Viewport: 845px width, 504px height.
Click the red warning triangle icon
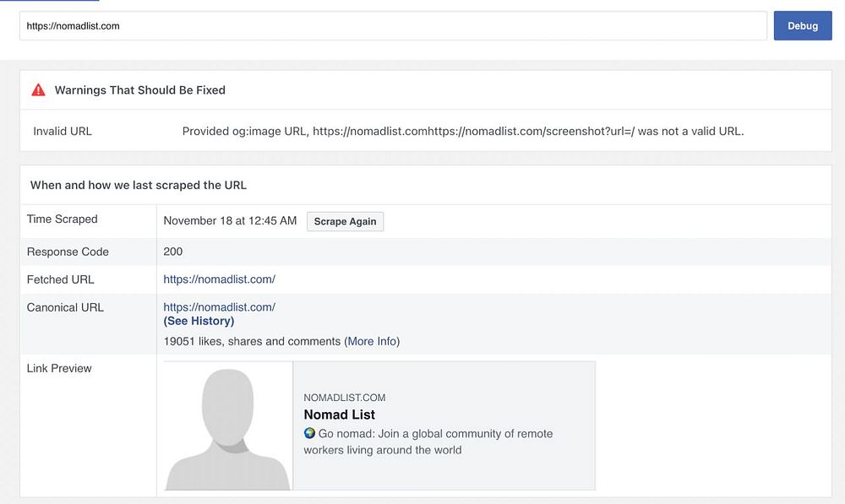point(38,90)
